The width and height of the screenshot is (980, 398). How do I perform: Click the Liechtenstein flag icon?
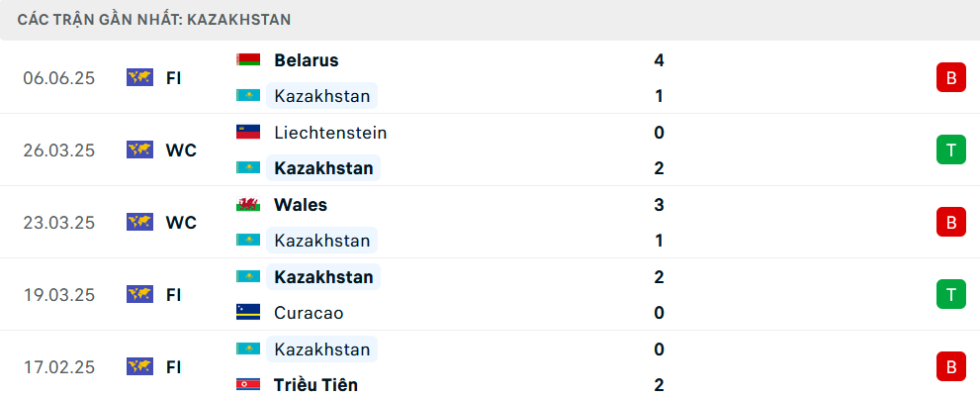[x=248, y=133]
